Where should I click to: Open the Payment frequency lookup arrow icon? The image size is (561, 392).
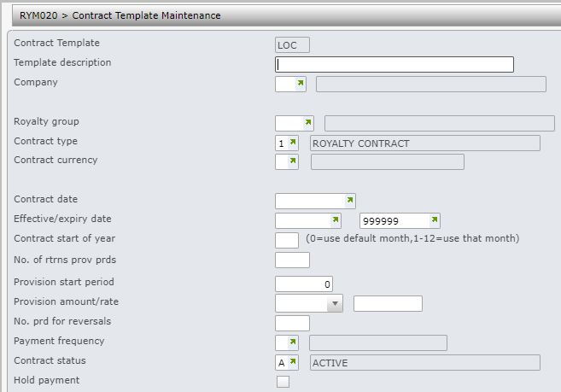(x=293, y=342)
